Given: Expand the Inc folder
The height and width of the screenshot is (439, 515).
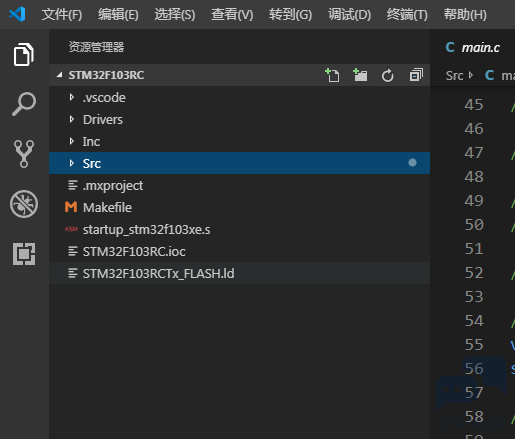Looking at the screenshot, I should click(239, 141).
